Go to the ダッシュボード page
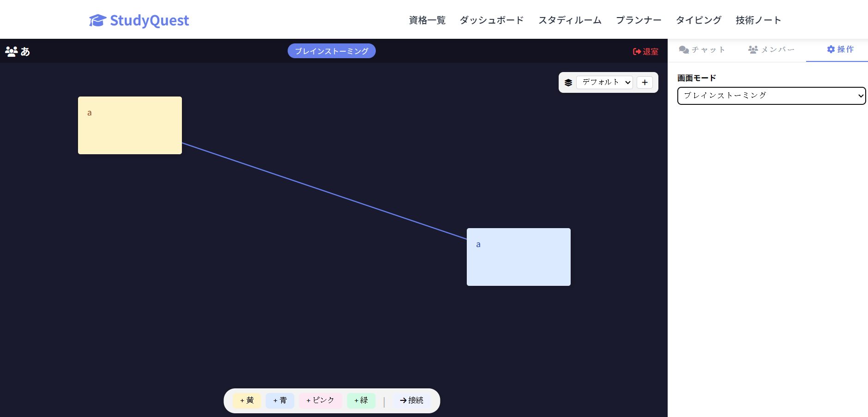868x417 pixels. (492, 20)
